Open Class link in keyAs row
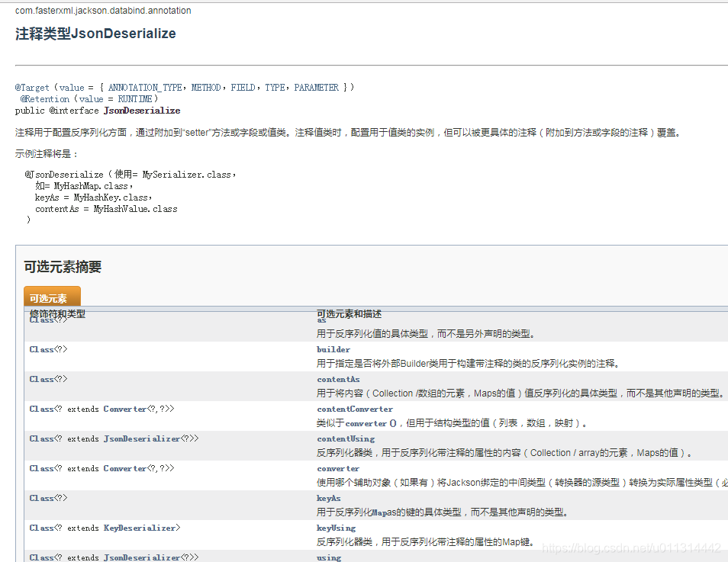Viewport: 728px width, 562px height. coord(41,499)
